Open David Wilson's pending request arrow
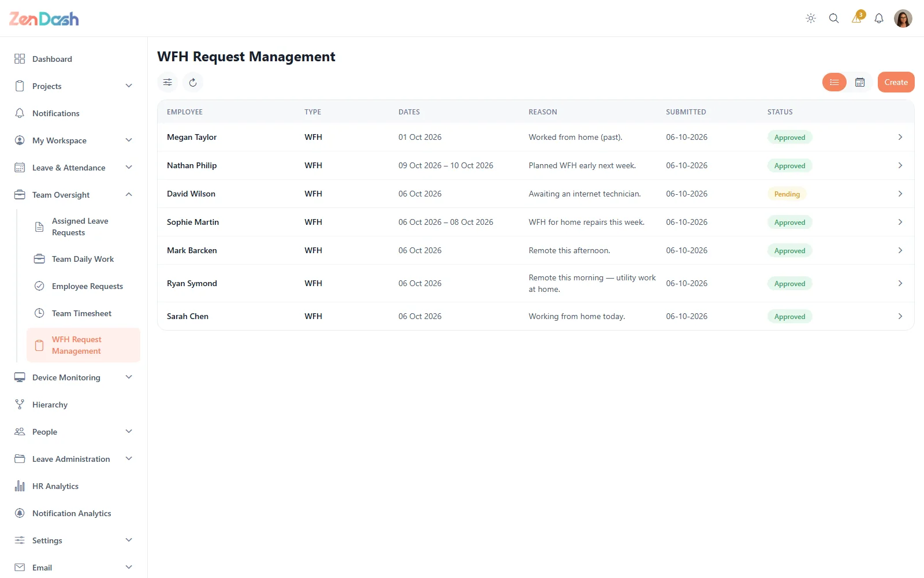Image resolution: width=924 pixels, height=578 pixels. tap(900, 194)
